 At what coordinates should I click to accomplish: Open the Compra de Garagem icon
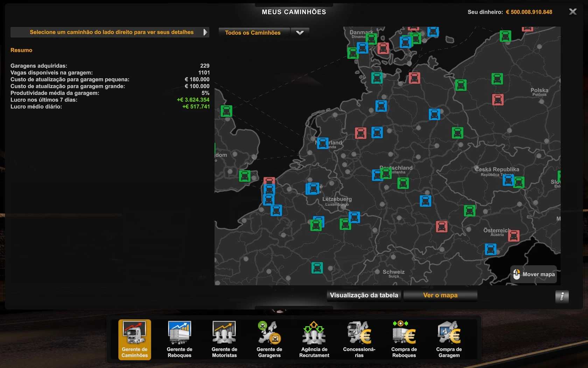pyautogui.click(x=449, y=339)
